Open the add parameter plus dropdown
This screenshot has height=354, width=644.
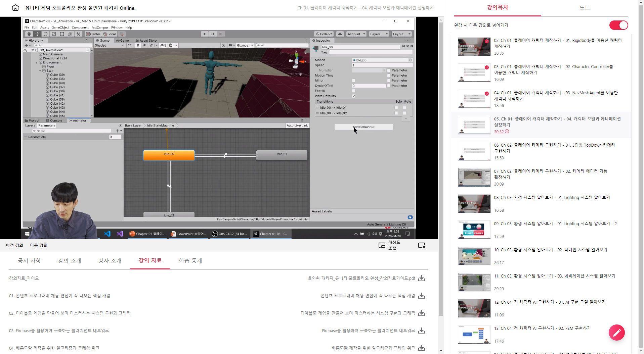tap(119, 131)
